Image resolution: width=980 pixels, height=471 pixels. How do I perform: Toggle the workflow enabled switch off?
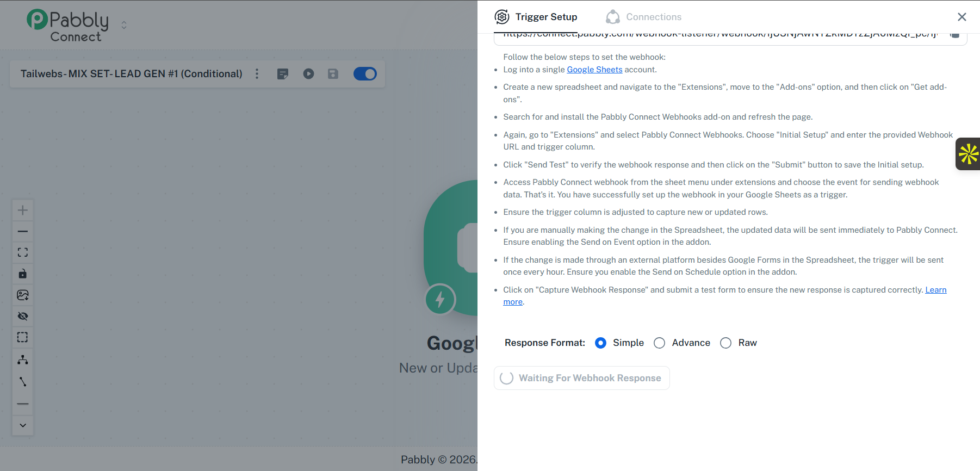click(365, 74)
